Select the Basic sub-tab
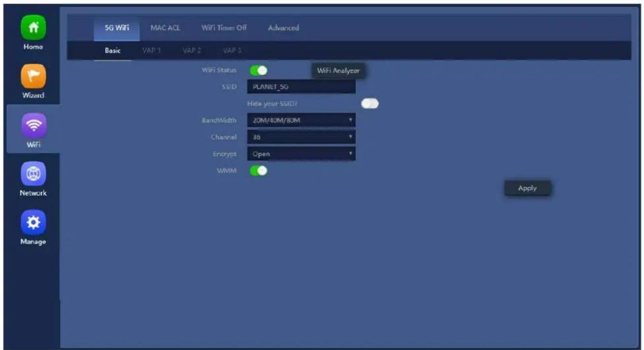The width and height of the screenshot is (644, 350). (x=113, y=50)
